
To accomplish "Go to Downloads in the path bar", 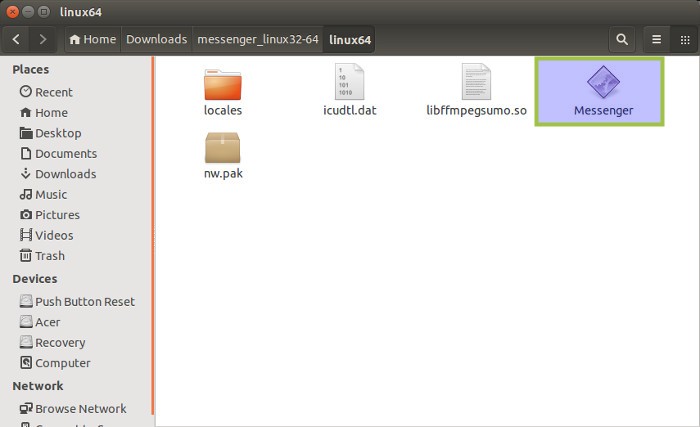I will (156, 39).
